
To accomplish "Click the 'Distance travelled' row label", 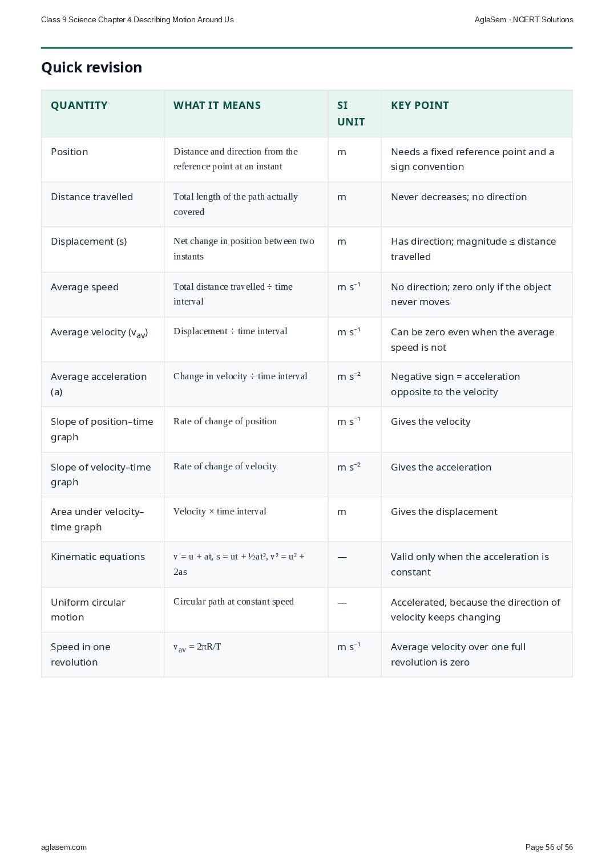I will point(92,197).
